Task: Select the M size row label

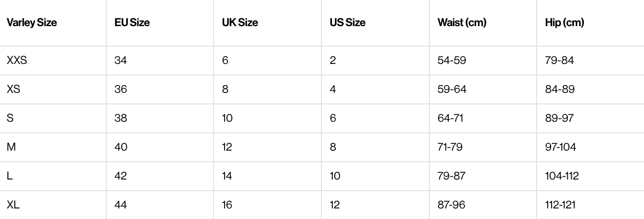Action: [x=11, y=147]
